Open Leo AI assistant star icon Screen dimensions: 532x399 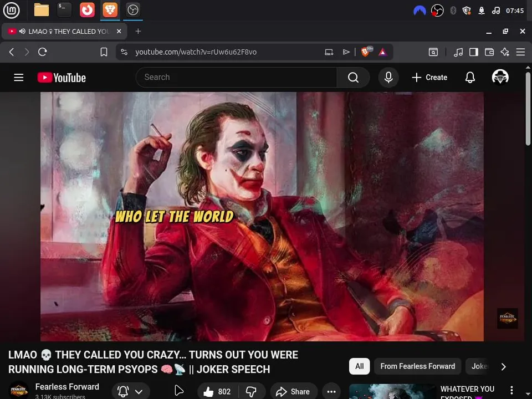[505, 52]
